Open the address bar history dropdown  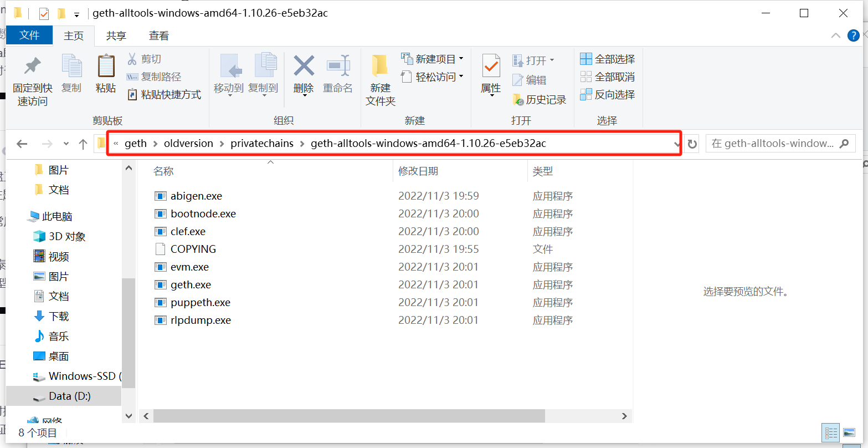click(676, 144)
